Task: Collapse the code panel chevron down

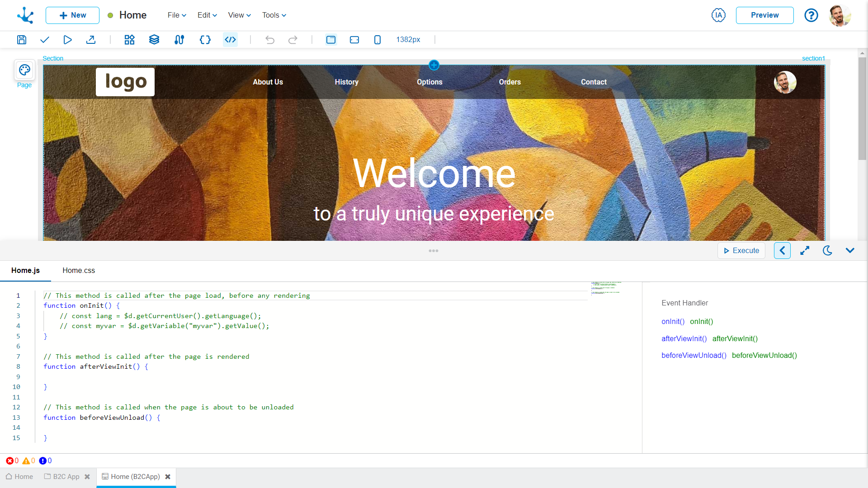Action: (x=850, y=251)
